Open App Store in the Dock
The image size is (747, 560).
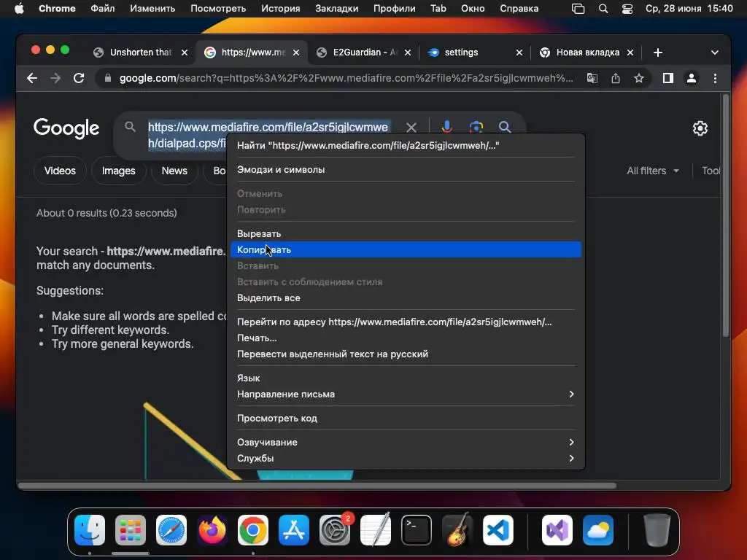point(294,530)
